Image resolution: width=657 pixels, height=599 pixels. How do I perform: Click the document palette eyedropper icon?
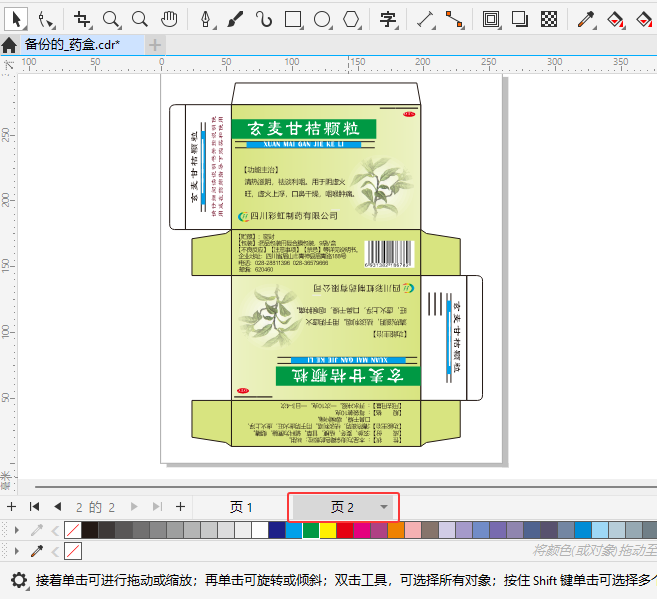point(37,530)
